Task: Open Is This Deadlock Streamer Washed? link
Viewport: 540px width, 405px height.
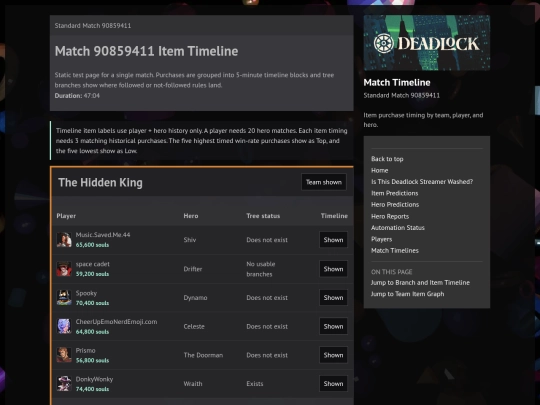Action: (422, 181)
